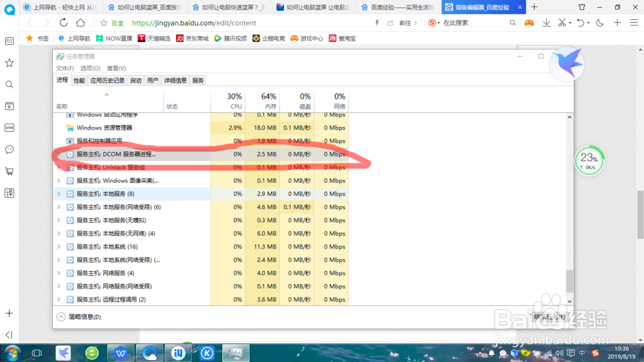Switch to the 性能 tab in Task Manager

(x=79, y=81)
